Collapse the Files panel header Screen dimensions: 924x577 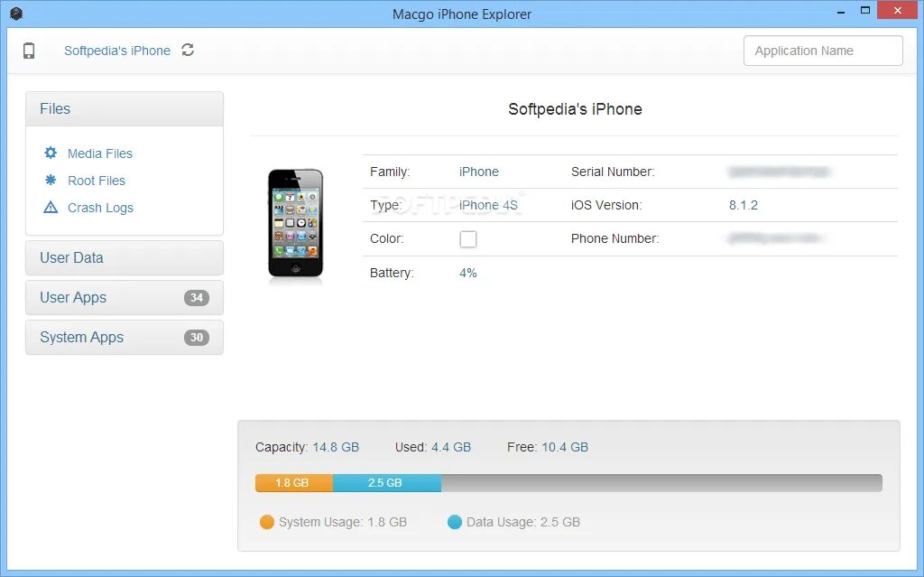click(x=125, y=108)
